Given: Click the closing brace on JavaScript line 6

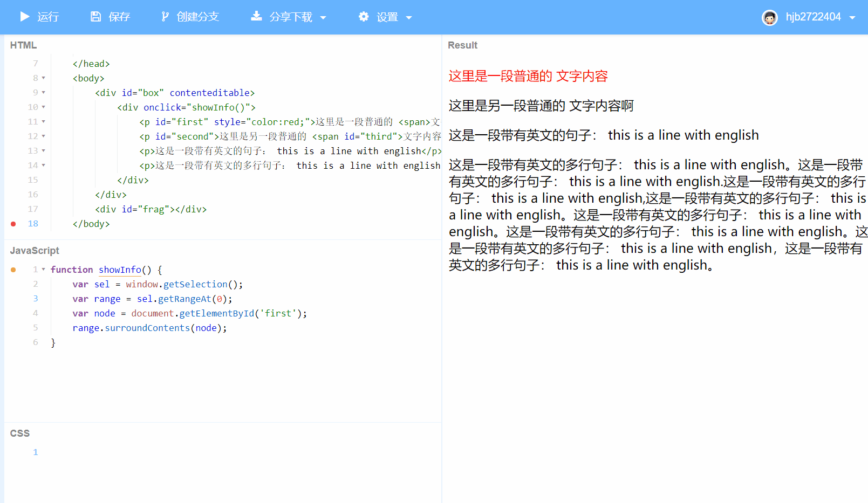Looking at the screenshot, I should tap(53, 343).
